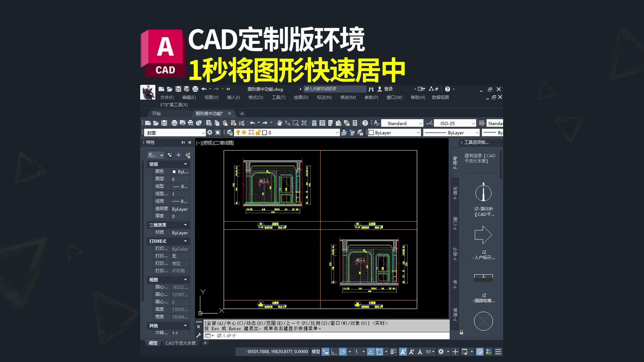Click the Make Object's Layer Current icon
The image size is (644, 362).
click(344, 132)
